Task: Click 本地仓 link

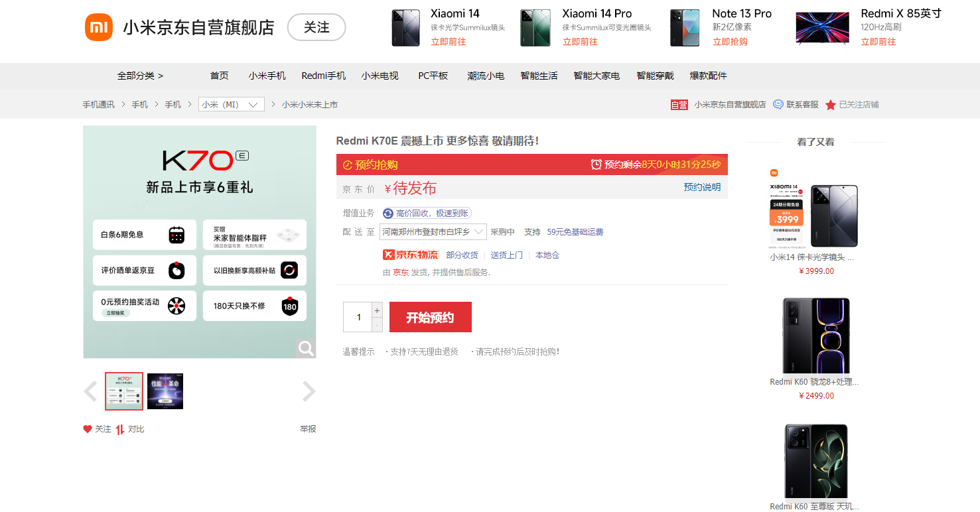Action: 547,255
